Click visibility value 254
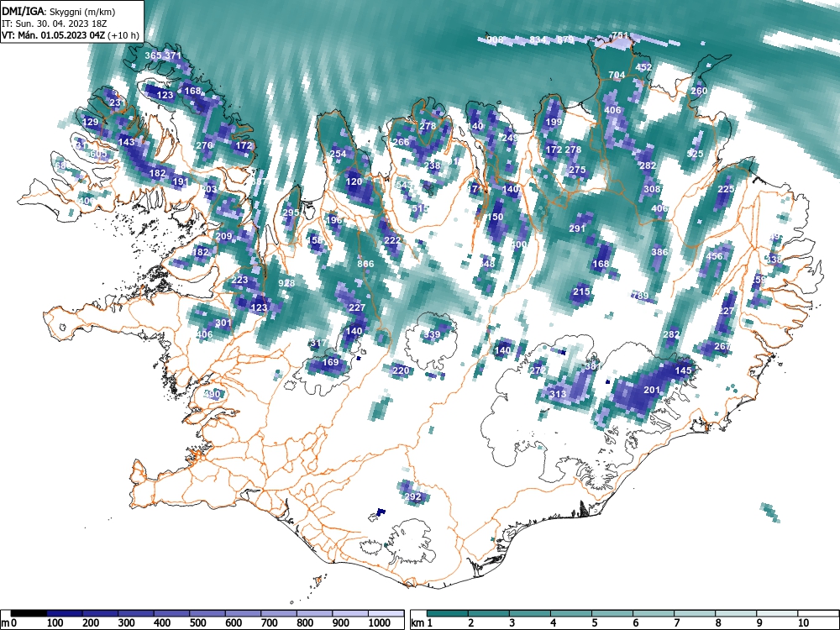This screenshot has width=840, height=630. 338,154
